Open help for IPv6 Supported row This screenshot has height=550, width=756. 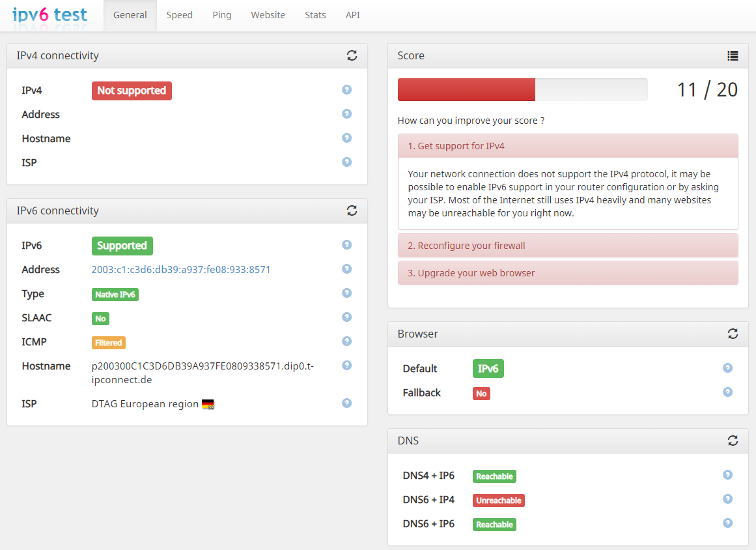[346, 245]
